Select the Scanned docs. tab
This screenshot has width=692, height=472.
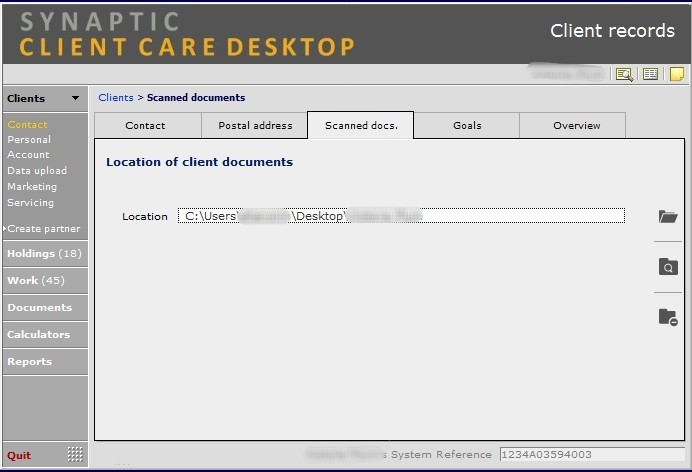click(x=361, y=125)
